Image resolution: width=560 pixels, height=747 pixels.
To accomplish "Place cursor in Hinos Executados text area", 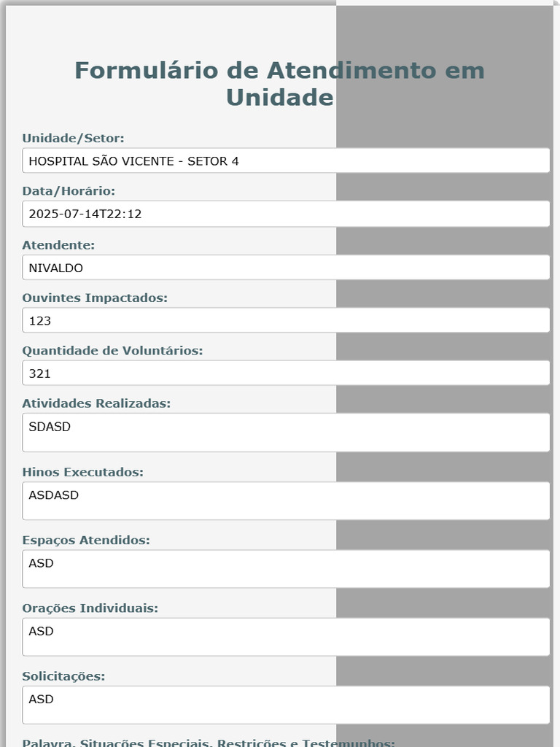I will (x=286, y=500).
